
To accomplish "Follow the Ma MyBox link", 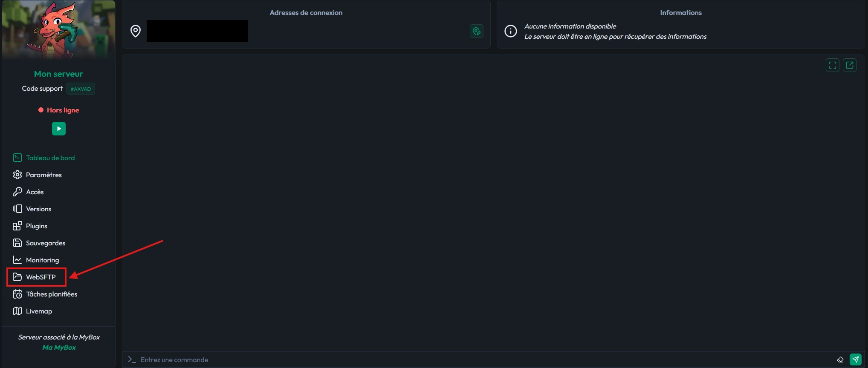I will [x=59, y=347].
